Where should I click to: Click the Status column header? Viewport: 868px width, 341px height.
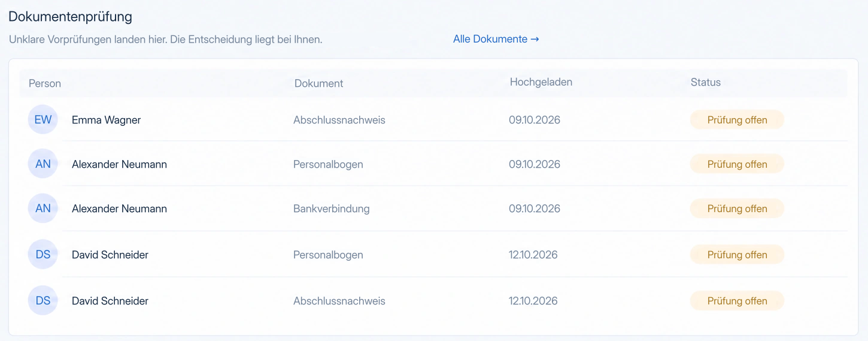click(x=706, y=82)
